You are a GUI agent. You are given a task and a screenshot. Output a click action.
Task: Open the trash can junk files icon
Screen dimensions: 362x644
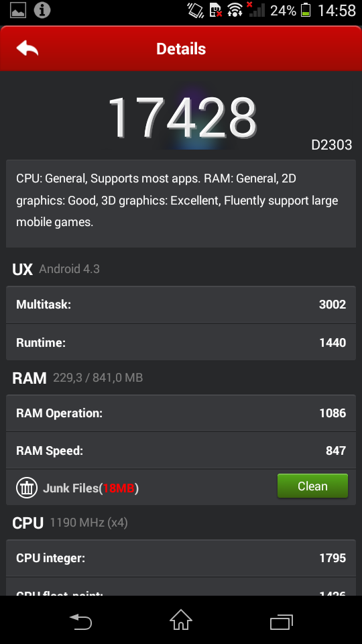pyautogui.click(x=27, y=488)
